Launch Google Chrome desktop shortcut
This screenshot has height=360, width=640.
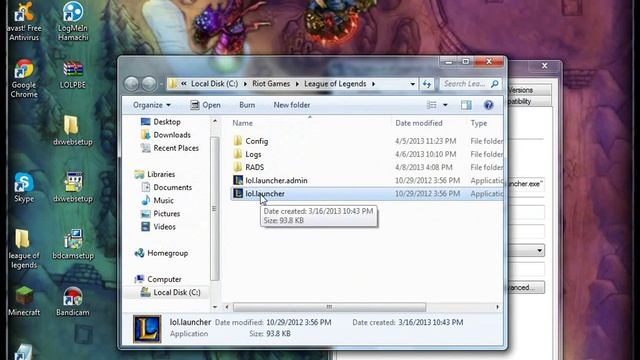click(24, 78)
